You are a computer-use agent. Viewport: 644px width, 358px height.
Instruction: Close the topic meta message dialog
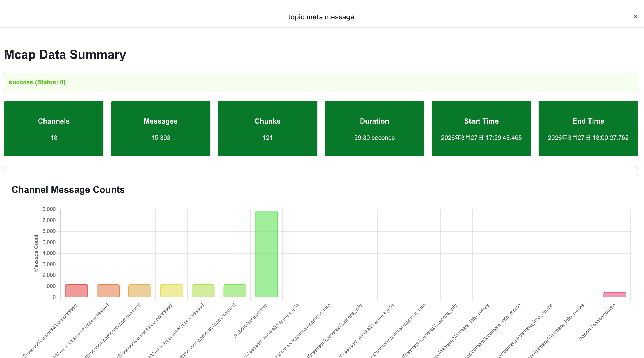pyautogui.click(x=635, y=17)
